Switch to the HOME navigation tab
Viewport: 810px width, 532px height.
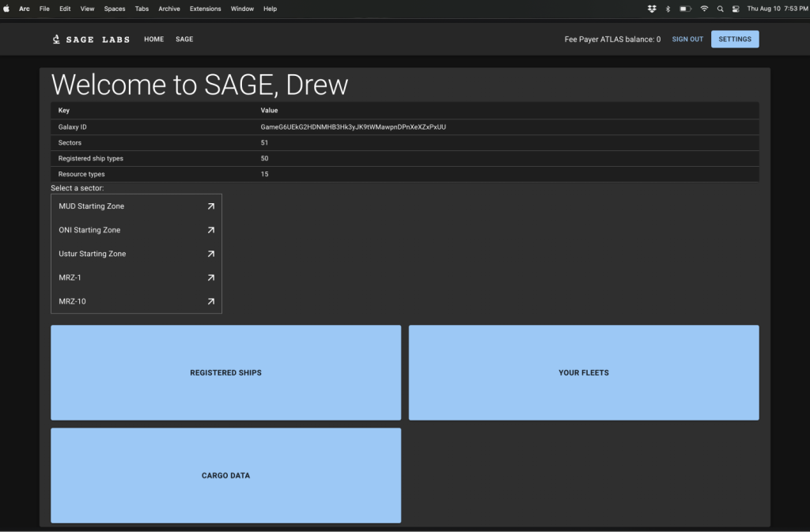(x=153, y=38)
